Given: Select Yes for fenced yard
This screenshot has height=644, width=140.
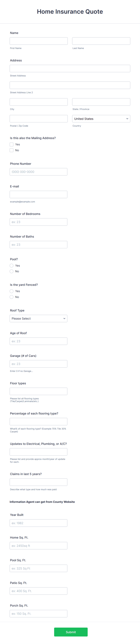Looking at the screenshot, I should point(12,291).
